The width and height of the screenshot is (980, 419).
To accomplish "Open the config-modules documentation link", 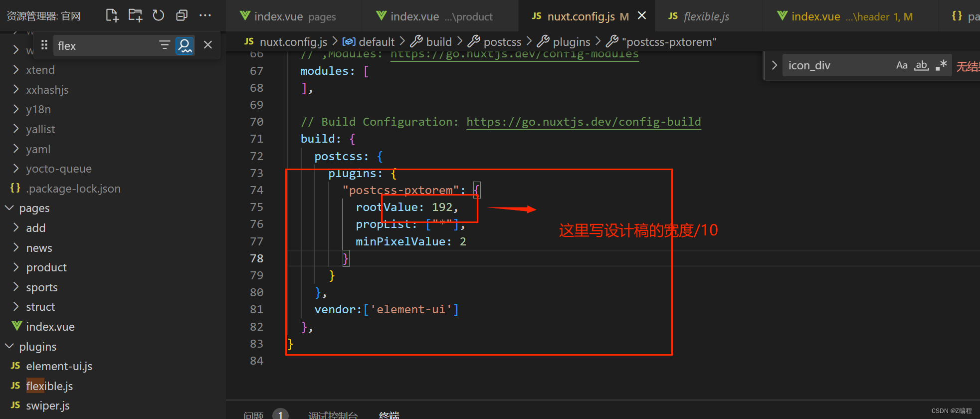I will (x=514, y=55).
